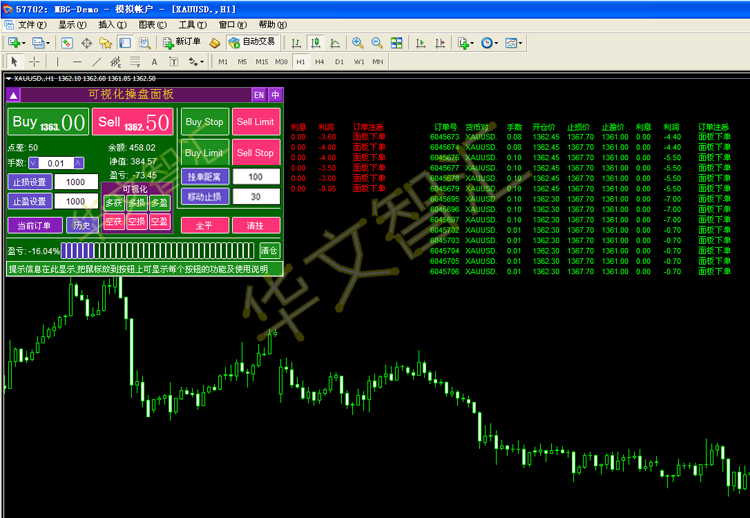The width and height of the screenshot is (750, 518).
Task: Collapse the trading panel with triangle button
Action: pyautogui.click(x=13, y=95)
